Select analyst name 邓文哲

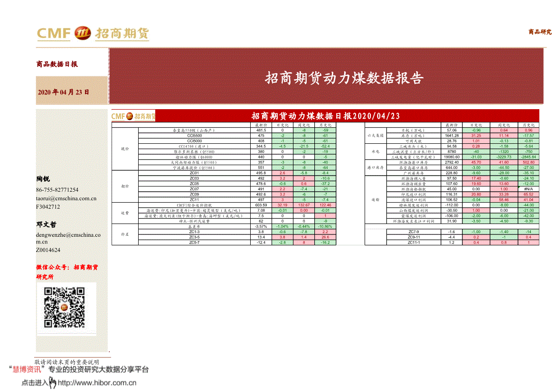pyautogui.click(x=46, y=224)
